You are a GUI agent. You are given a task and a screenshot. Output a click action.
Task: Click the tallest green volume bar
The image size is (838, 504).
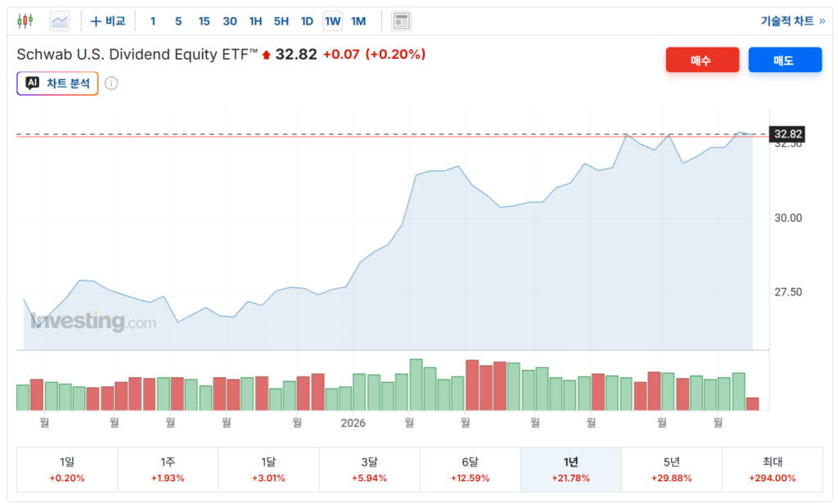[x=416, y=385]
